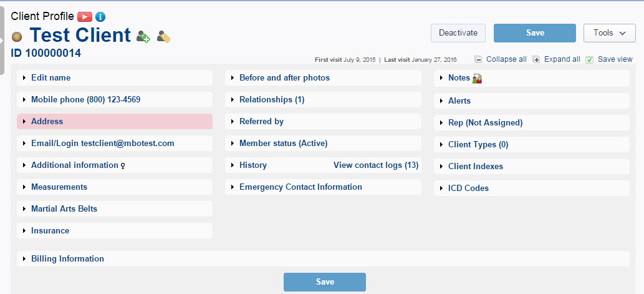
Task: Click the gray side panel handle at left edge
Action: pyautogui.click(x=2, y=41)
